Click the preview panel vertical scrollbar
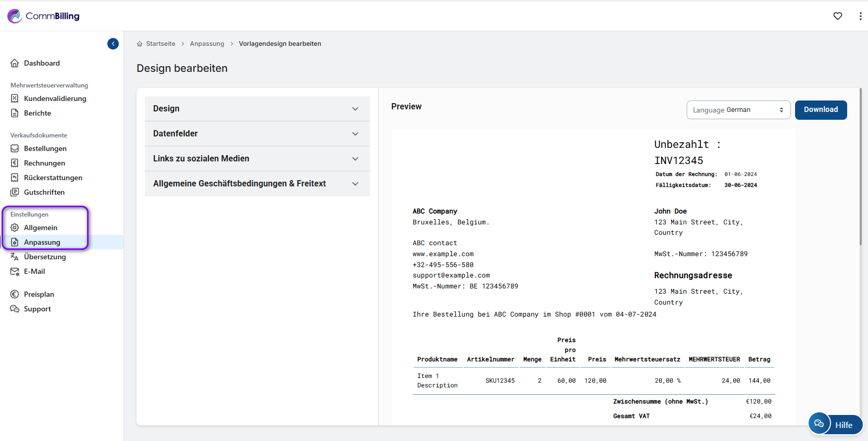Viewport: 868px width, 441px height. pos(860,167)
